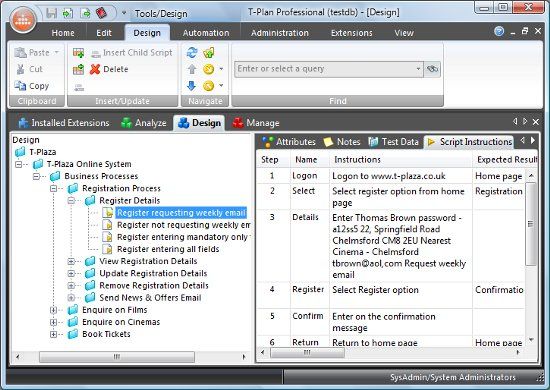Collapse the T-Plaza Online System node
Image resolution: width=550 pixels, height=390 pixels.
click(19, 164)
